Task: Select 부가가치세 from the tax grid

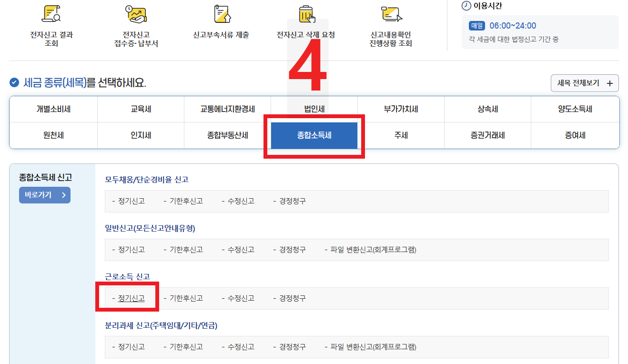Action: 401,109
